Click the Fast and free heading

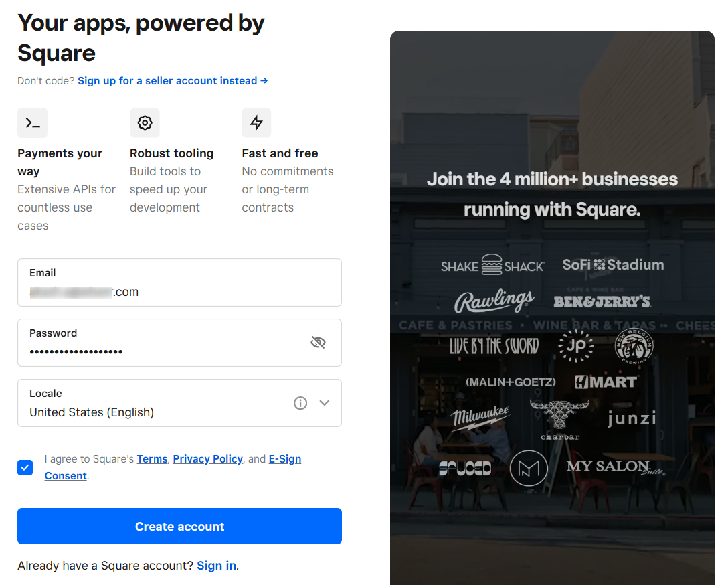[x=280, y=153]
